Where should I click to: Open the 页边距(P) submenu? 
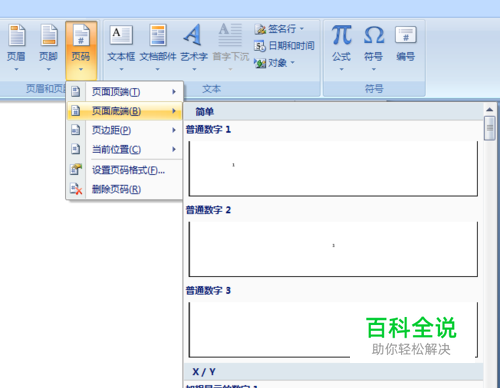pos(125,130)
